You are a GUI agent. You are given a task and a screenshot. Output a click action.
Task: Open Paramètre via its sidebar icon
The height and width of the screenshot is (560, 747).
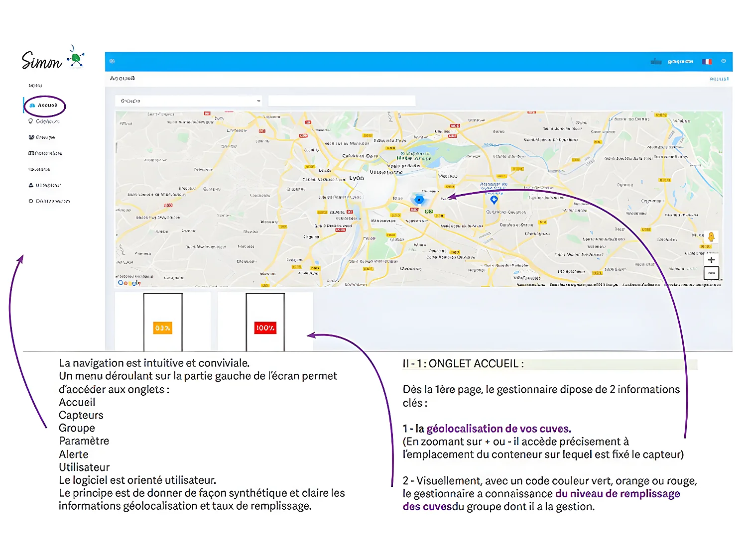31,153
